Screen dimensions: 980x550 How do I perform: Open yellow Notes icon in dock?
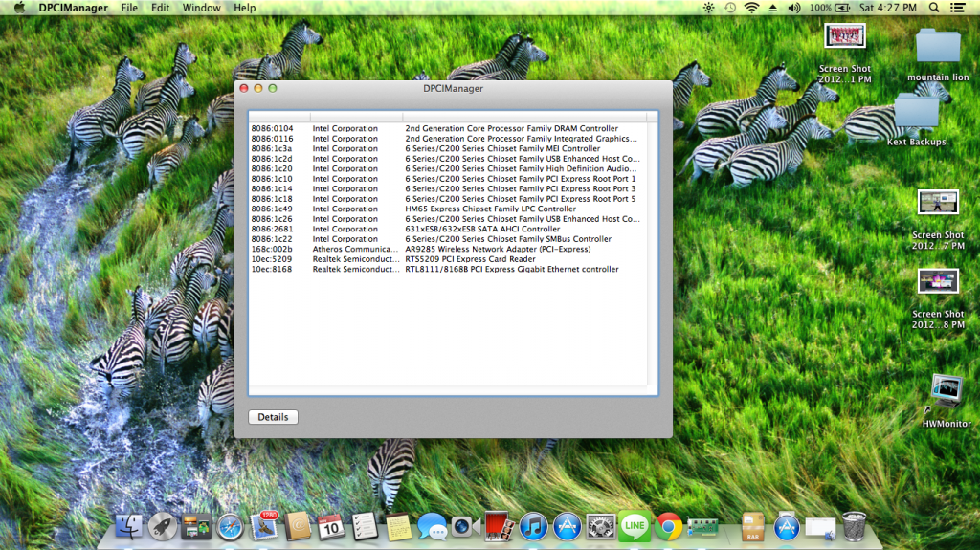click(398, 527)
